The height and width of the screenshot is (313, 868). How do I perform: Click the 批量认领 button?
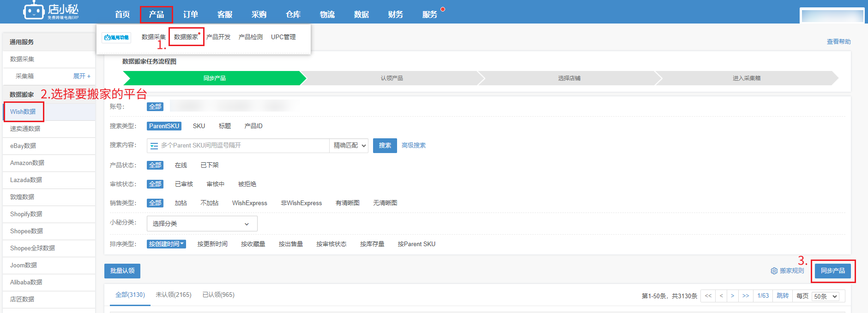tap(122, 271)
